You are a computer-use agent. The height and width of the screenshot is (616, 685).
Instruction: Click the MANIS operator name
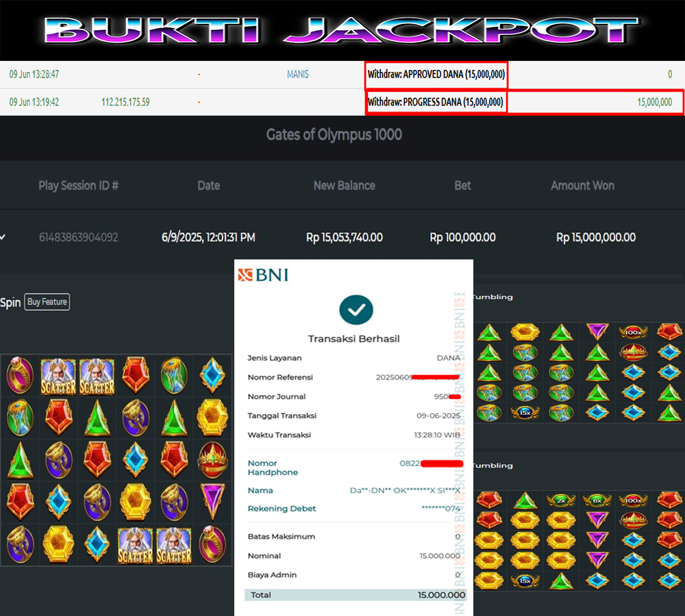pos(298,74)
